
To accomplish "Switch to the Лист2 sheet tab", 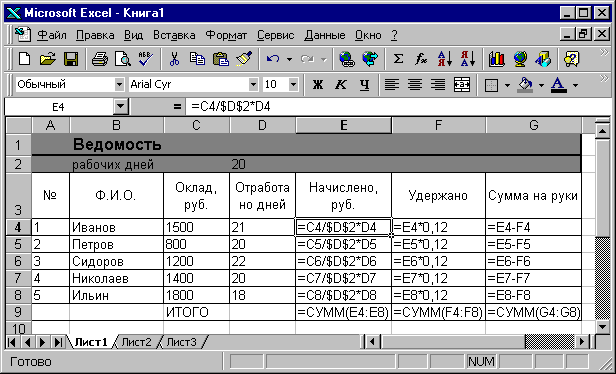I will tap(136, 342).
